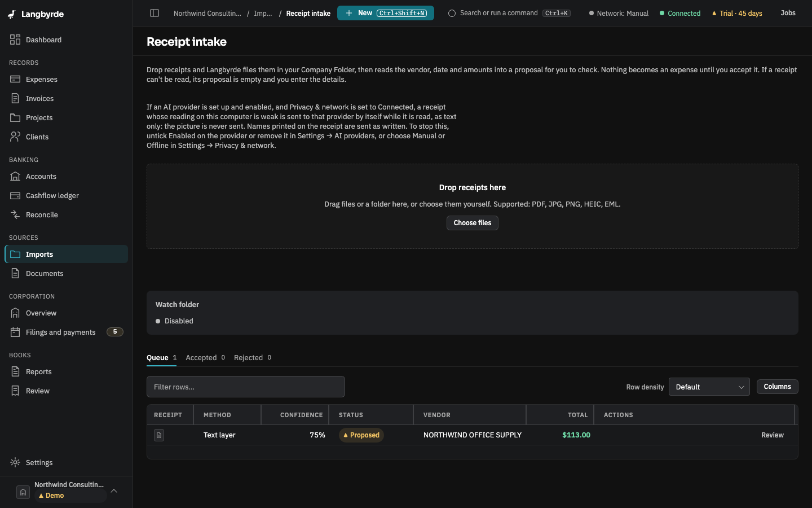Open Expenses from its sidebar icon

pos(15,79)
